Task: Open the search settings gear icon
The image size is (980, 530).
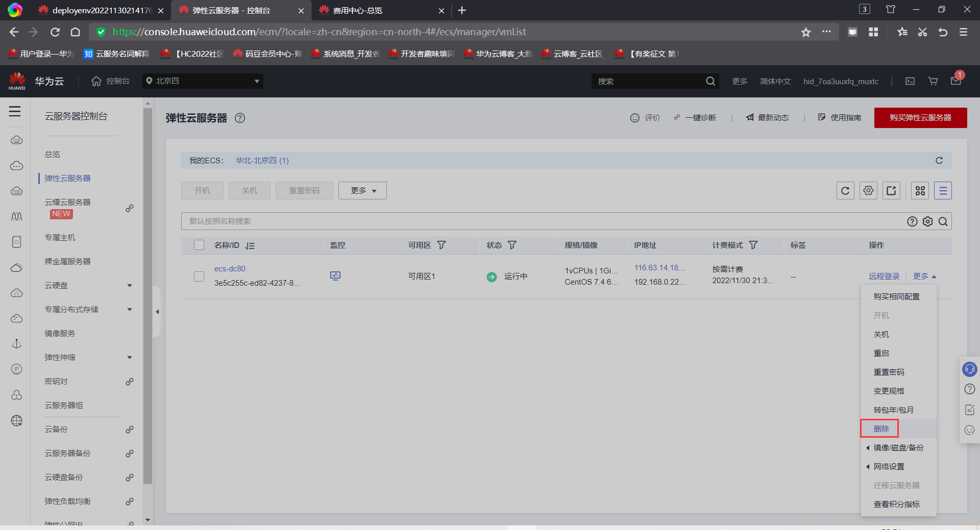Action: point(928,221)
